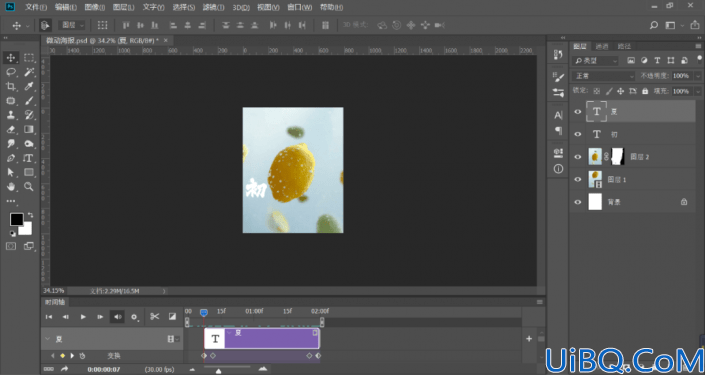The width and height of the screenshot is (705, 375).
Task: Open the opacity percentage dropdown arrow
Action: click(x=698, y=76)
